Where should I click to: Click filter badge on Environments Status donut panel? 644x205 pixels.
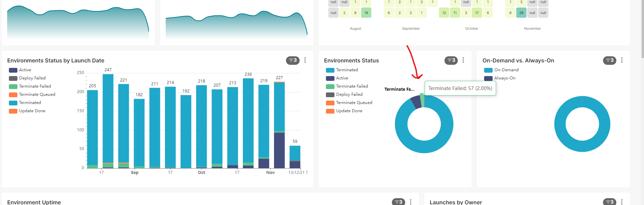click(x=451, y=60)
